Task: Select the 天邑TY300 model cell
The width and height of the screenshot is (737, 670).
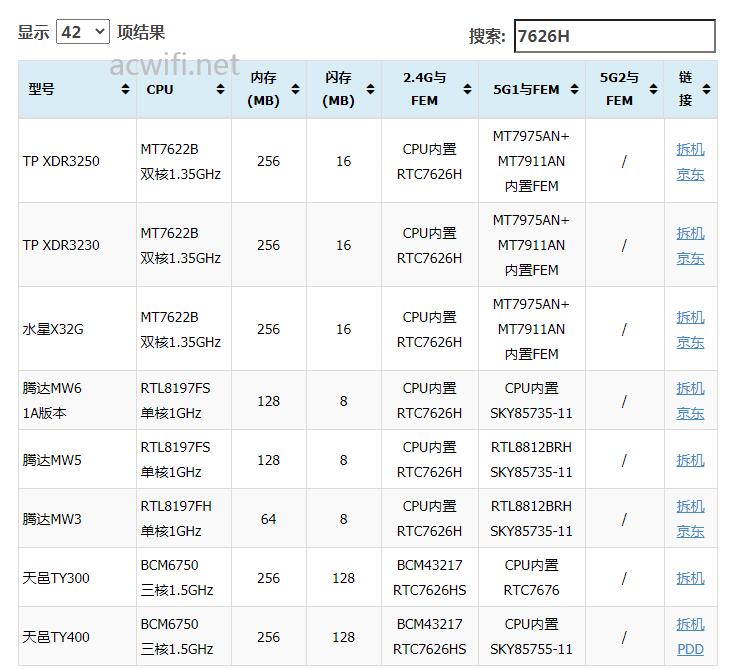Action: pyautogui.click(x=77, y=577)
